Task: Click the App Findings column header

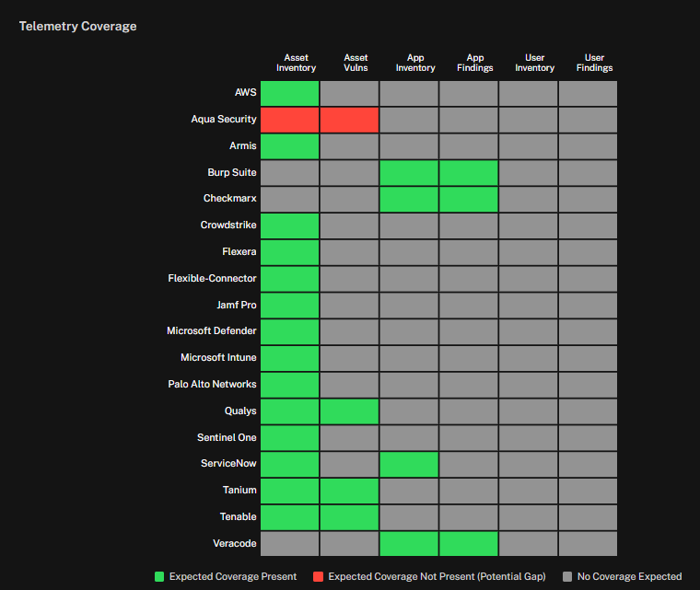Action: (x=475, y=63)
